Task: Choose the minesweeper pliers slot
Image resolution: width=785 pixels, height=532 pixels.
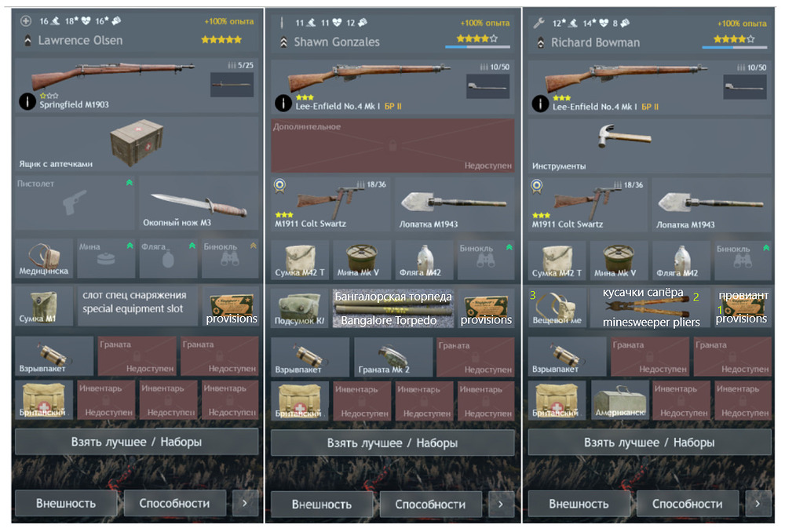Action: pos(650,308)
